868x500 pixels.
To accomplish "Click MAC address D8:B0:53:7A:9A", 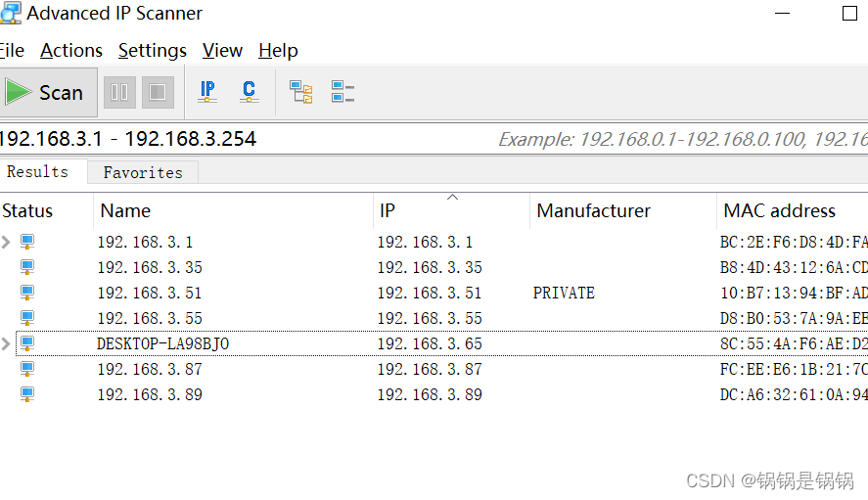I will (794, 318).
